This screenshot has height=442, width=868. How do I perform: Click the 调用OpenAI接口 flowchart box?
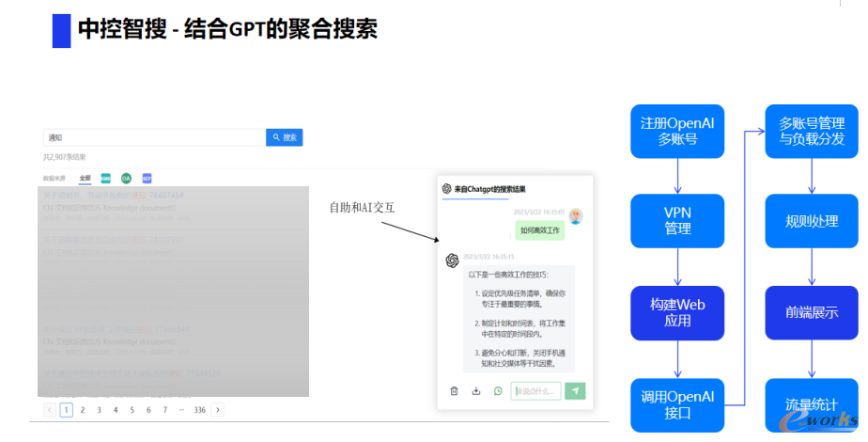(x=677, y=405)
